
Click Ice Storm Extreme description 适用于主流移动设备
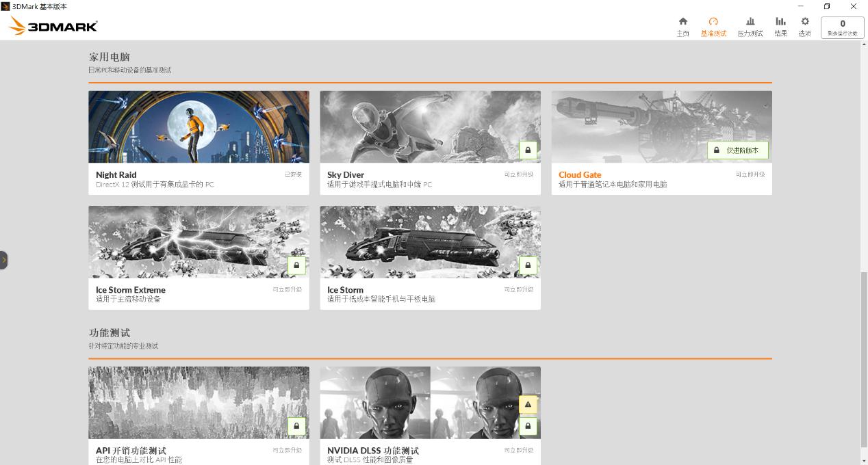point(128,299)
